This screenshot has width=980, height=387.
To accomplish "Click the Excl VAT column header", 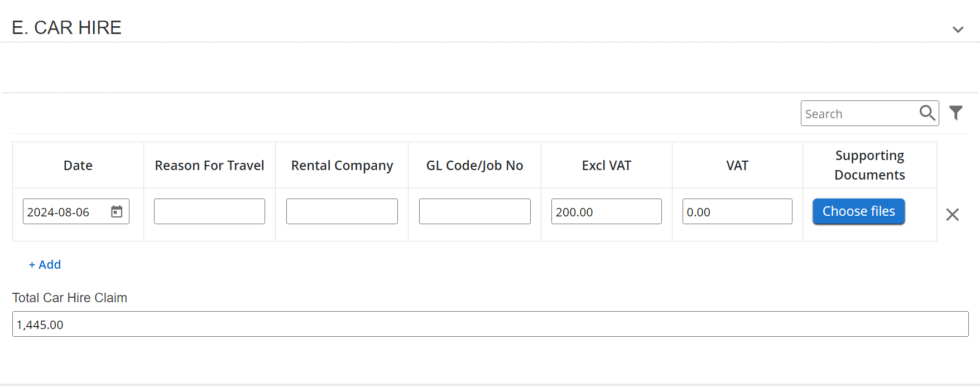I will pyautogui.click(x=606, y=166).
